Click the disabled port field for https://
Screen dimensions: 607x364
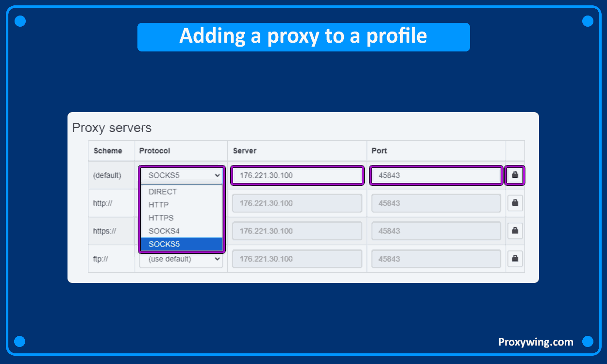click(436, 231)
